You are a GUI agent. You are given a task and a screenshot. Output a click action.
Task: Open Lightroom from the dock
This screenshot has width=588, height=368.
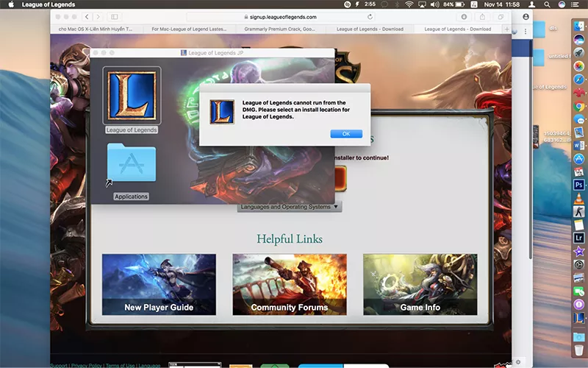579,238
